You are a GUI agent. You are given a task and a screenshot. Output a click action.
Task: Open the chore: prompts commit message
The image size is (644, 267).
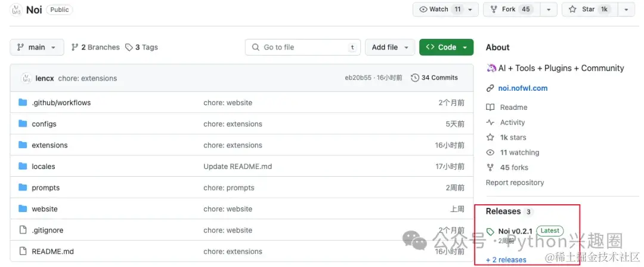pos(229,188)
